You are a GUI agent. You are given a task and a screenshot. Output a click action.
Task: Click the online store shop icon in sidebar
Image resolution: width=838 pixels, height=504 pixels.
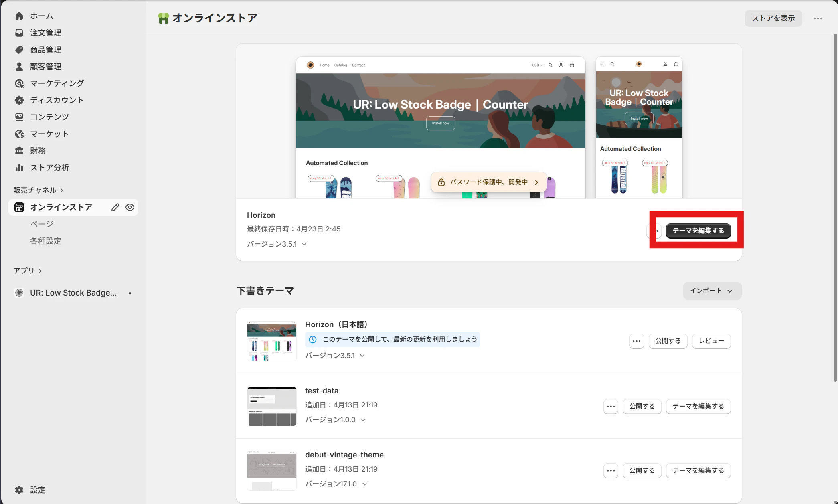pos(19,207)
